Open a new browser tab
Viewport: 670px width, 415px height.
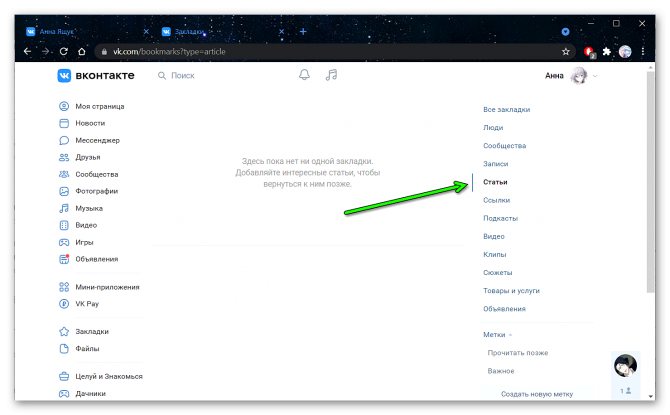point(303,32)
